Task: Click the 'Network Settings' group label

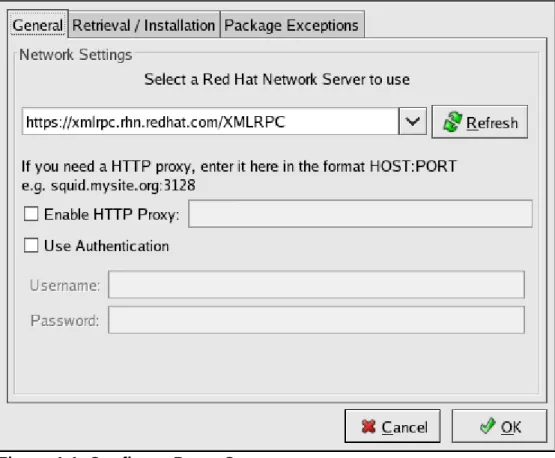Action: 76,55
